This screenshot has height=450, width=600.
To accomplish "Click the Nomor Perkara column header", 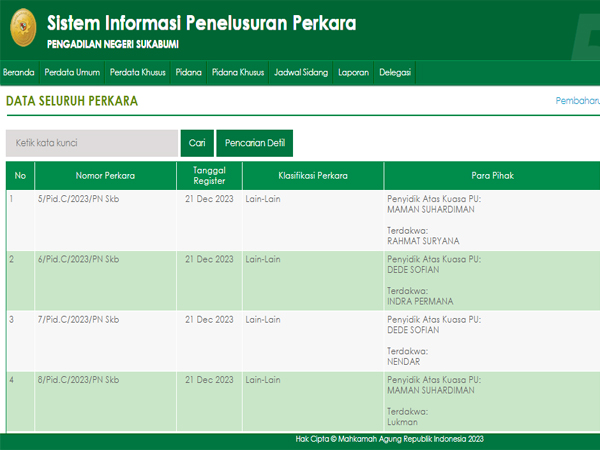I will click(104, 176).
